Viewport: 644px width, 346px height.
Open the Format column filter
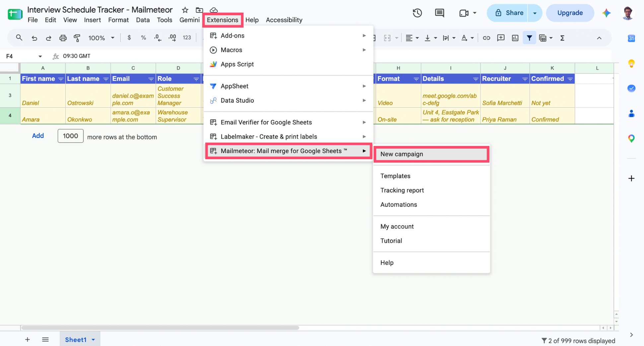coord(416,79)
